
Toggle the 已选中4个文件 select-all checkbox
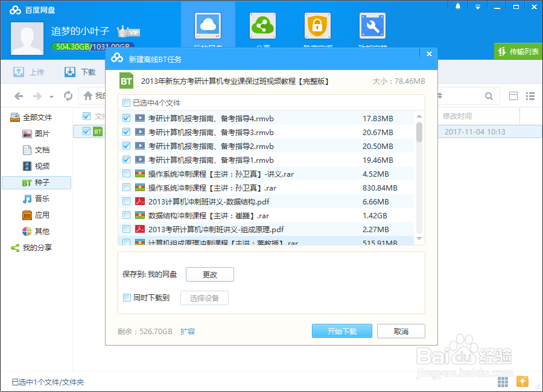pos(127,103)
